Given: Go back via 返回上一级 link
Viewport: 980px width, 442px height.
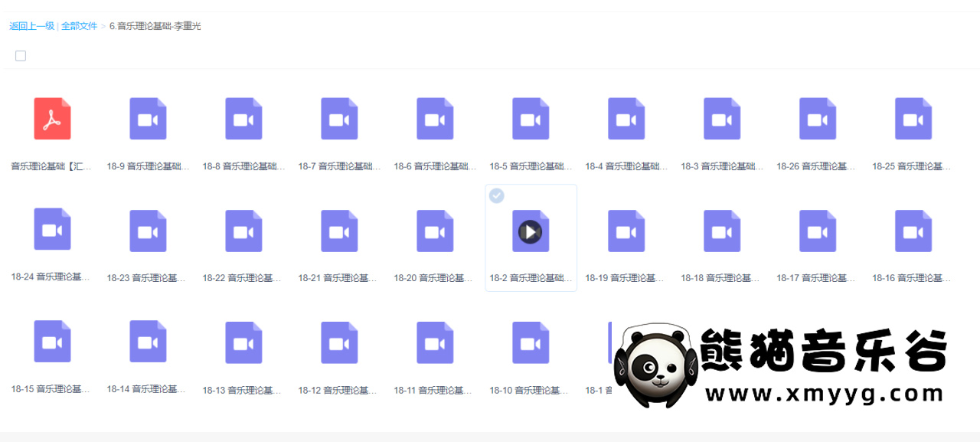Looking at the screenshot, I should click(32, 26).
